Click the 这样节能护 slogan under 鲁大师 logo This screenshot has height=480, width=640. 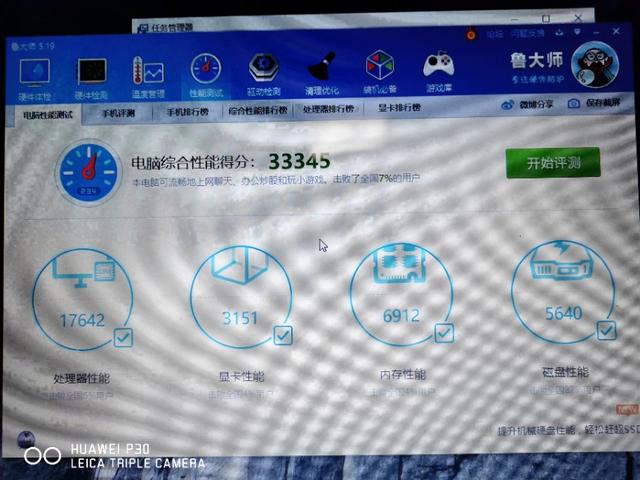pos(538,79)
